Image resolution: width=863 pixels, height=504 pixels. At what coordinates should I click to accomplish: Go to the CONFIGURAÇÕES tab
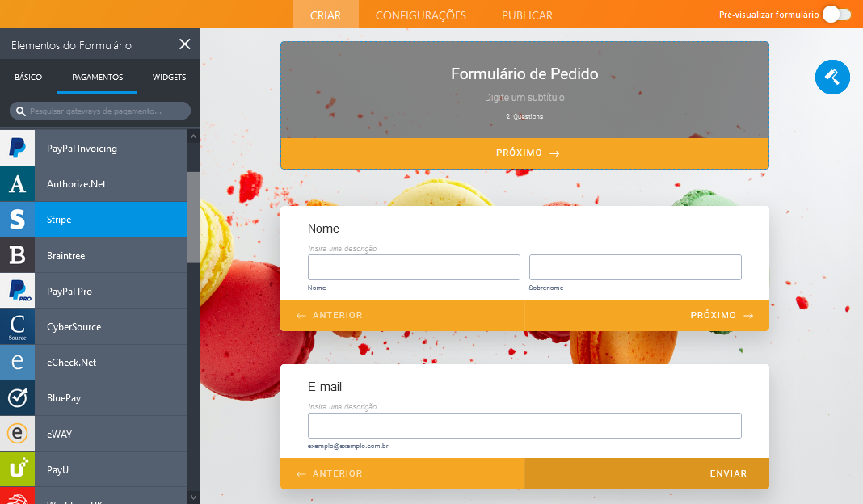[x=420, y=15]
